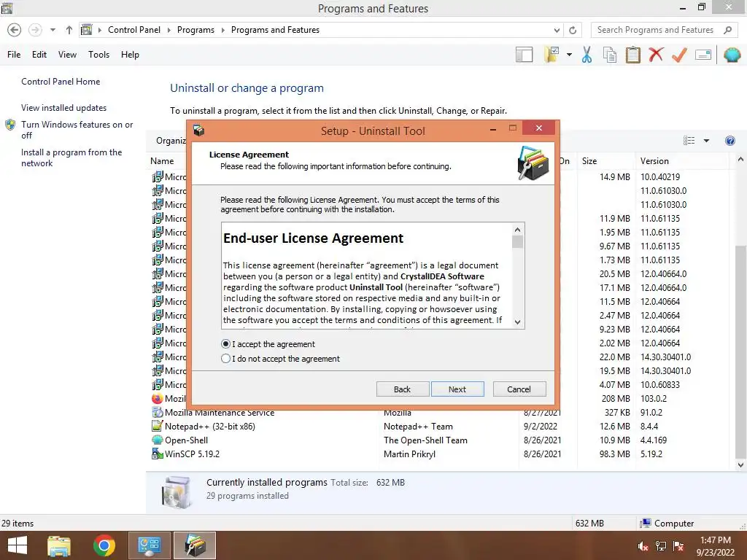Click the Control Panel taskbar icon
The height and width of the screenshot is (560, 747).
pyautogui.click(x=149, y=545)
